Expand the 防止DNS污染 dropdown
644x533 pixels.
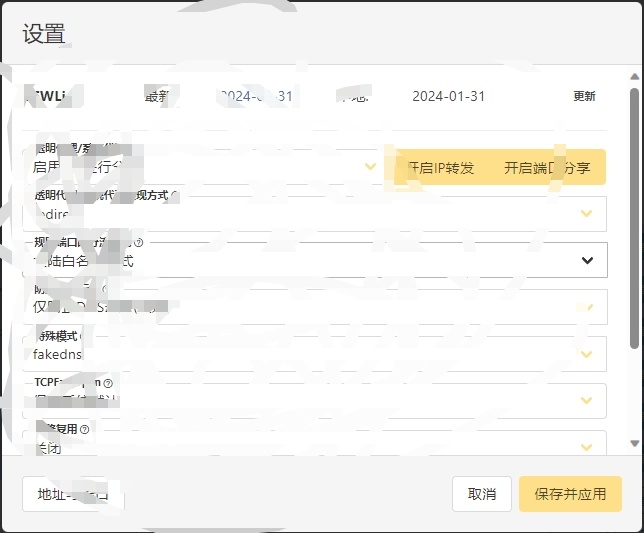click(x=314, y=307)
